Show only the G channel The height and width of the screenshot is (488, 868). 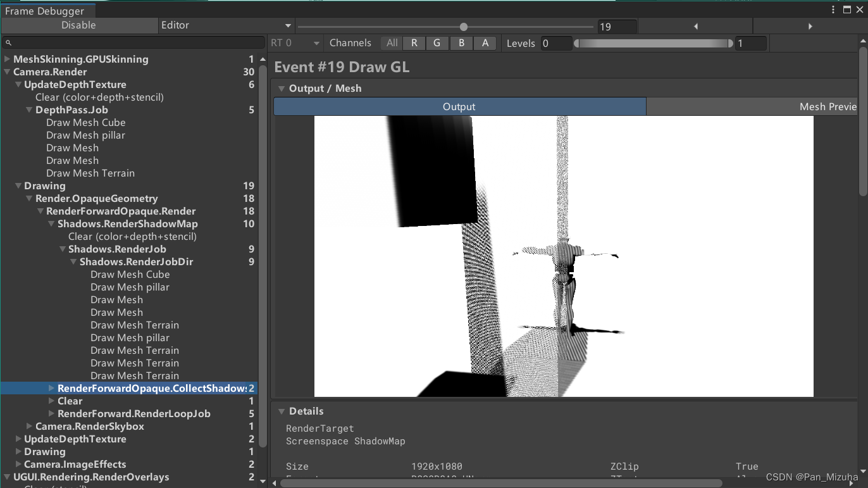pyautogui.click(x=437, y=43)
